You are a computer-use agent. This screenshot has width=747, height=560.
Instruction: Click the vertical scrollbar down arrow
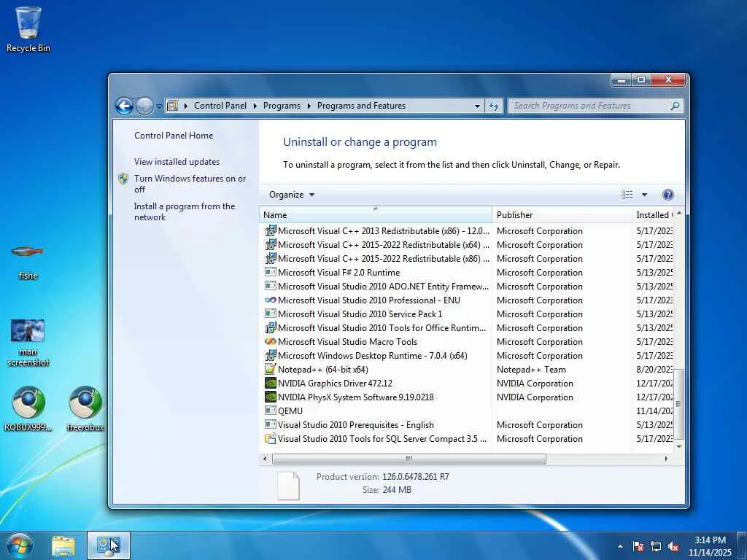click(679, 447)
